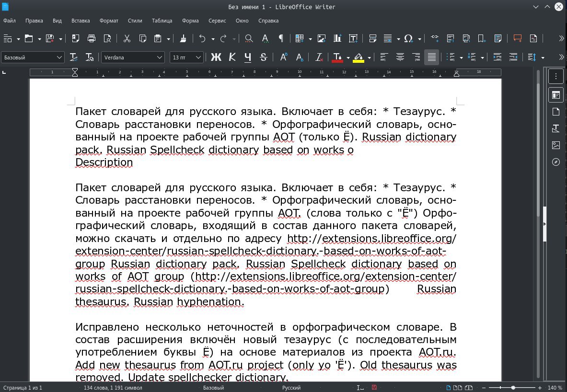Open a file with the folder icon
The height and width of the screenshot is (392, 567).
[x=29, y=38]
